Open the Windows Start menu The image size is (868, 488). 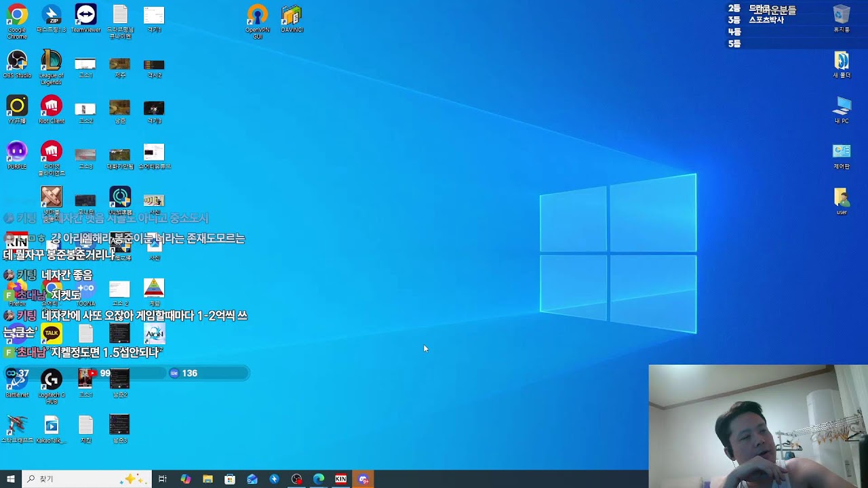click(10, 479)
